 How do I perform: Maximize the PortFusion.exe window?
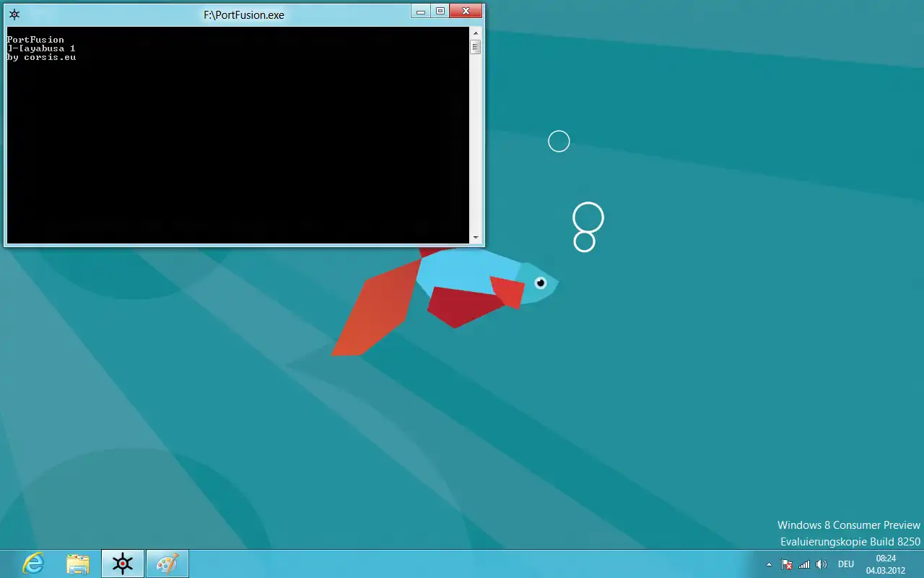coord(440,12)
